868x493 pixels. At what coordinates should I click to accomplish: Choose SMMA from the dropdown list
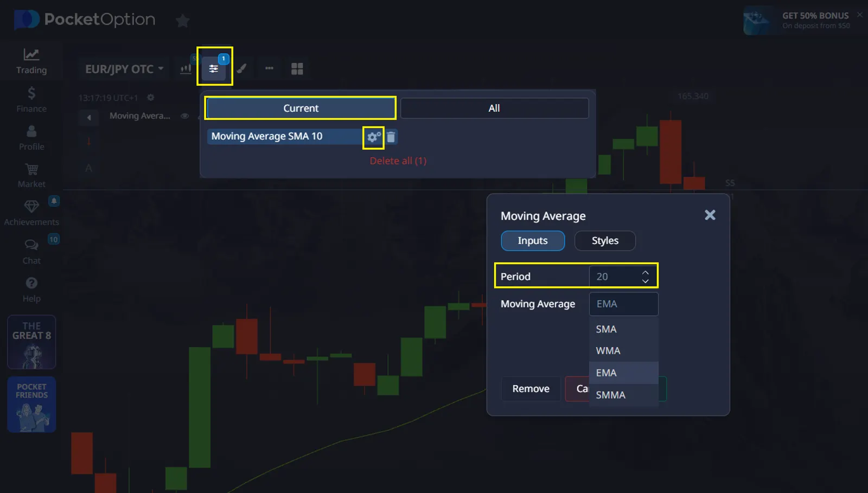point(611,395)
